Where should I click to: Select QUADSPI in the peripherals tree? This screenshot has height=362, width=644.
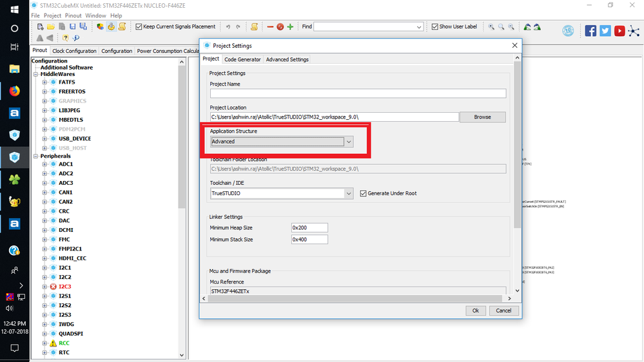pos(71,334)
